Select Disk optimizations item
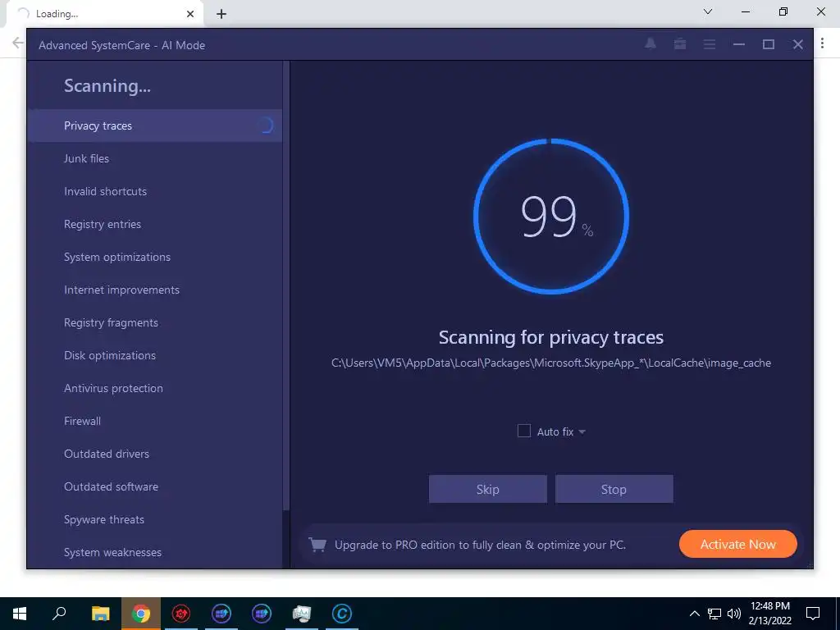This screenshot has width=840, height=630. pyautogui.click(x=154, y=355)
